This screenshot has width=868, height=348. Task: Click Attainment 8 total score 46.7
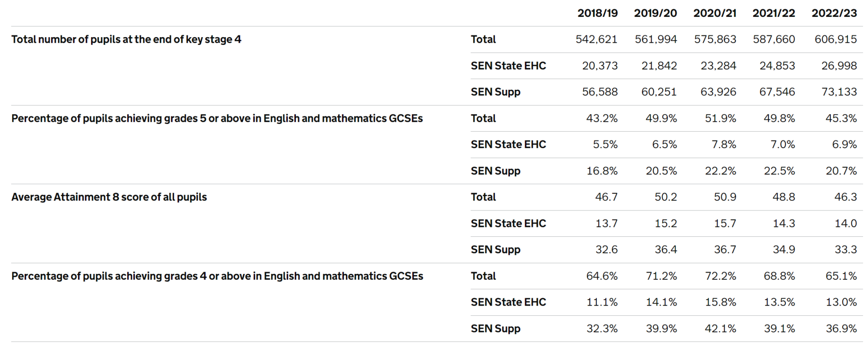[x=606, y=197]
